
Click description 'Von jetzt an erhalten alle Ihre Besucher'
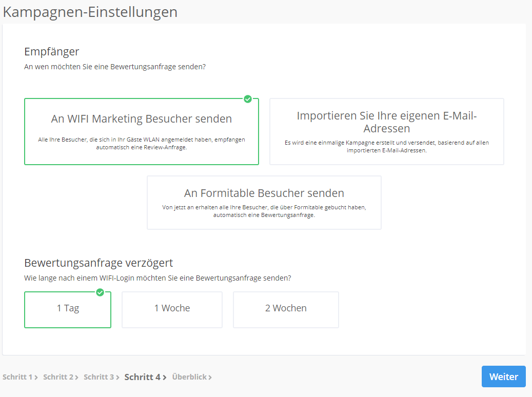pos(264,211)
